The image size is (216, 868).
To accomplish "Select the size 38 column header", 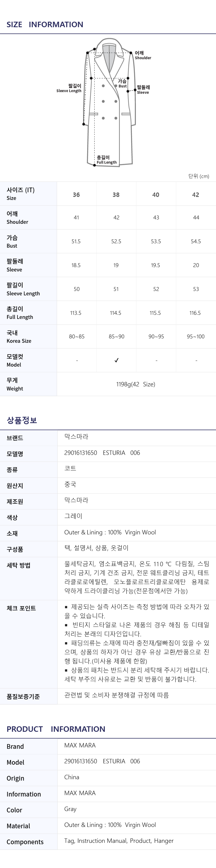I will coord(116,194).
